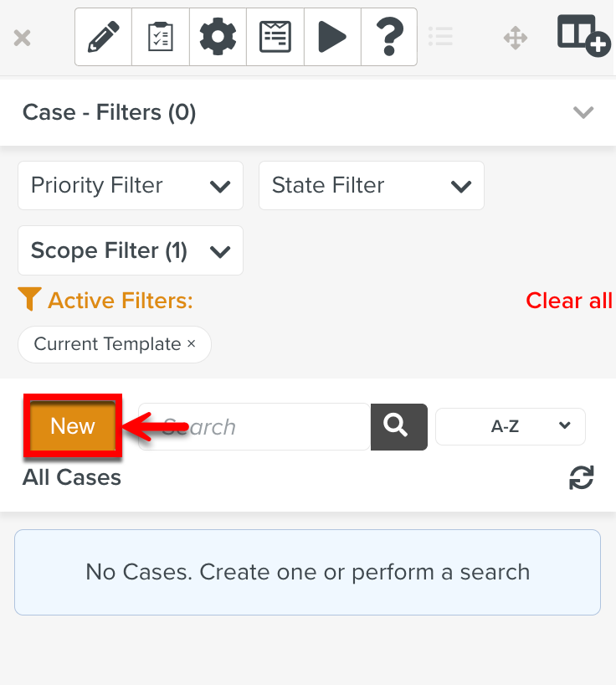Open the form template icon
The width and height of the screenshot is (616, 685).
click(x=275, y=37)
